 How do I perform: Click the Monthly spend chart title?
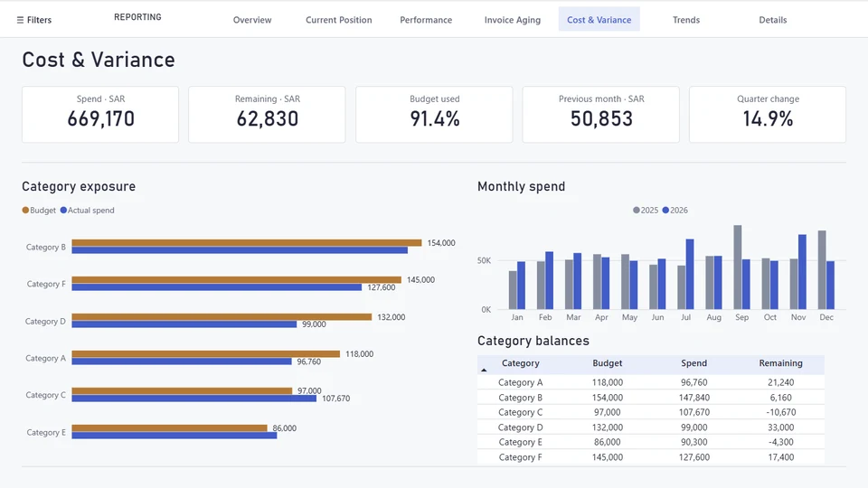point(521,186)
